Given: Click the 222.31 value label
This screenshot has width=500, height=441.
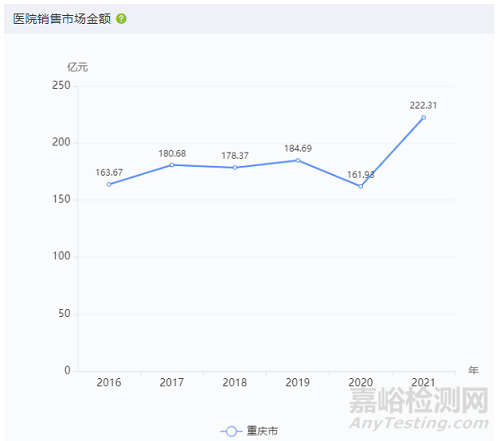Looking at the screenshot, I should pos(423,105).
